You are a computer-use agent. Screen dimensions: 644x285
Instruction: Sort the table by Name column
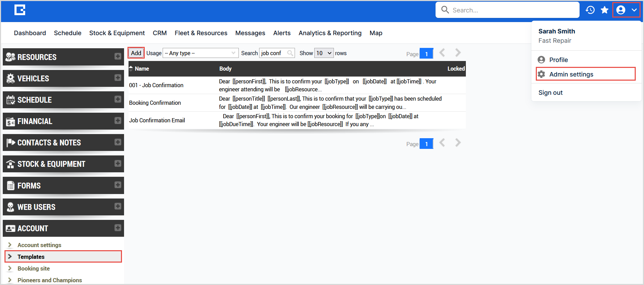pos(142,69)
